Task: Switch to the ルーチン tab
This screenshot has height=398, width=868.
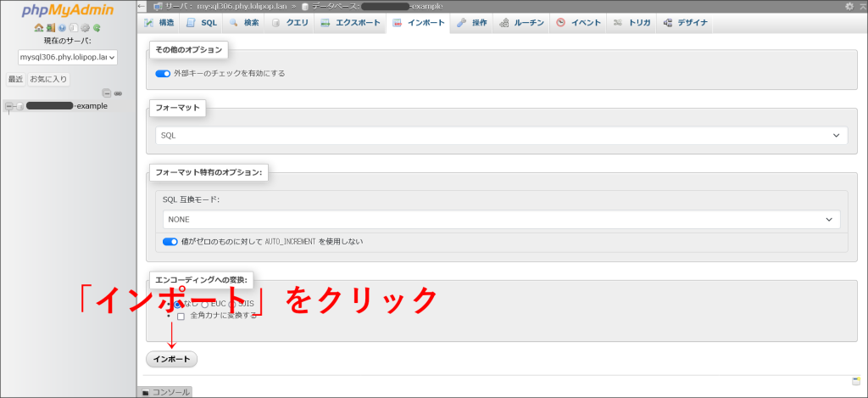Action: (521, 23)
